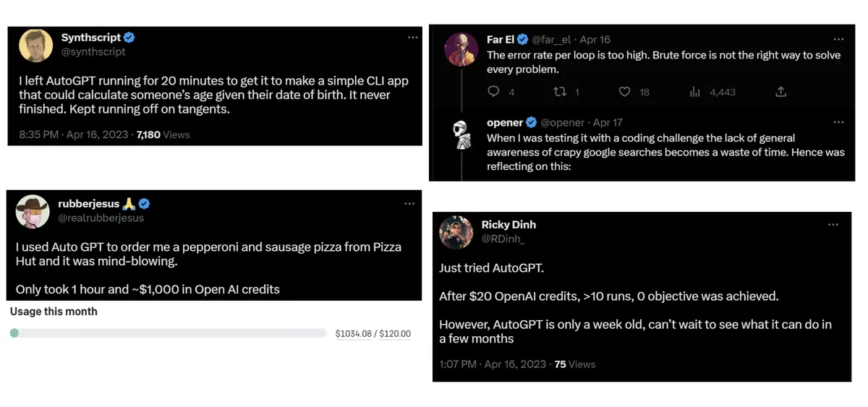Click the @synthscript handle link

tap(93, 52)
